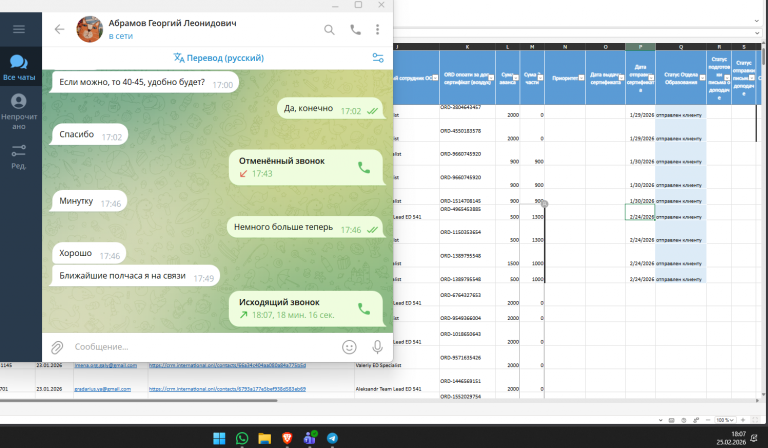
Task: Toggle spreadsheet full screen view icon
Action: 755,420
